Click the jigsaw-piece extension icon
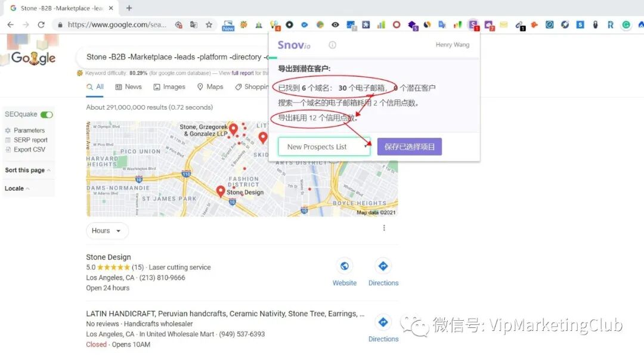The image size is (644, 356). (366, 24)
